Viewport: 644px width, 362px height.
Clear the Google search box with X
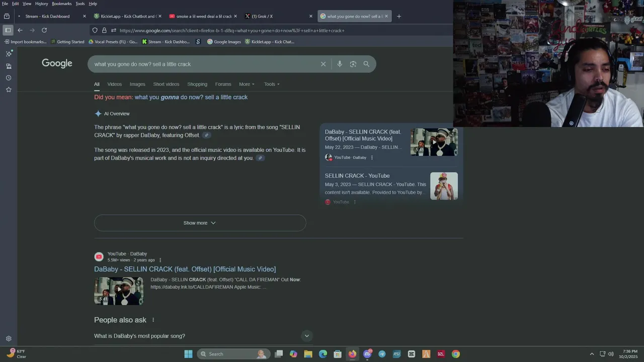323,64
